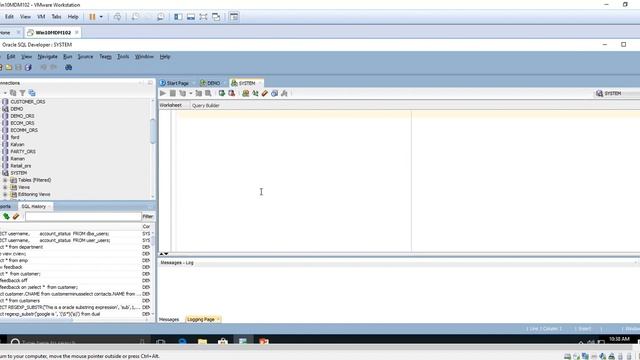Open the Tools menu in SQL Developer
Screen dimensions: 640x360
123,57
